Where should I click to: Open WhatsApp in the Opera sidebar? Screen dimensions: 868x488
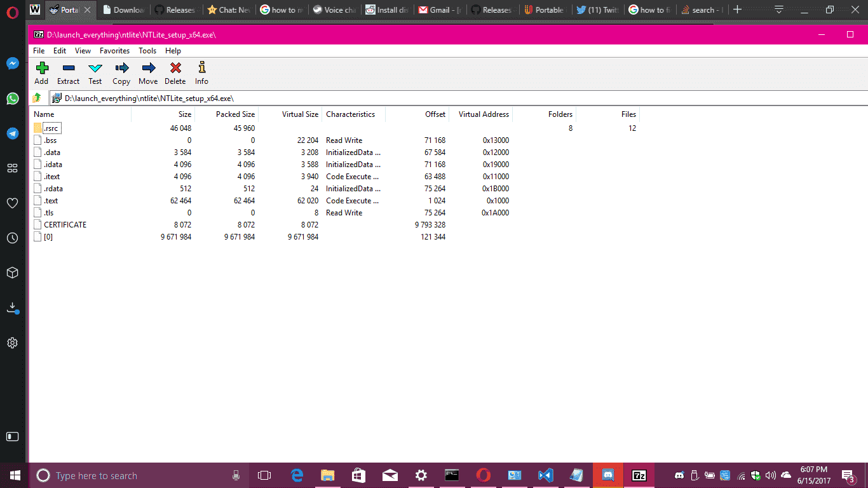click(12, 98)
